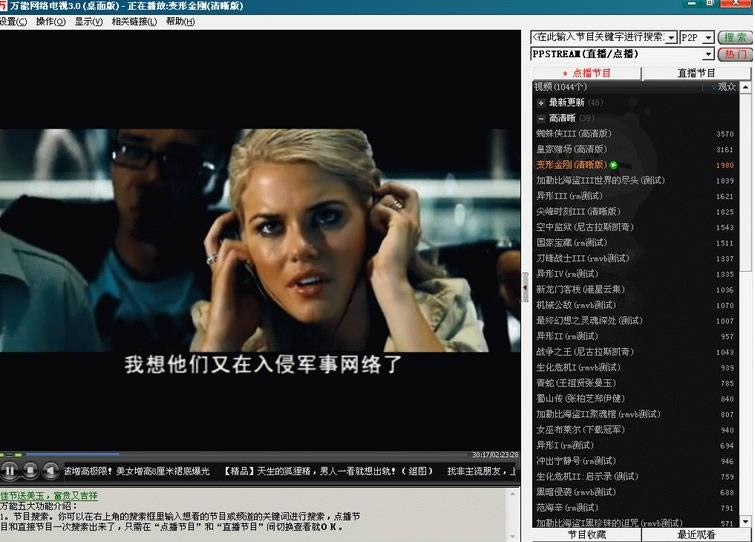This screenshot has width=755, height=542.
Task: Switch to the 点播节目 tab
Action: click(x=587, y=73)
